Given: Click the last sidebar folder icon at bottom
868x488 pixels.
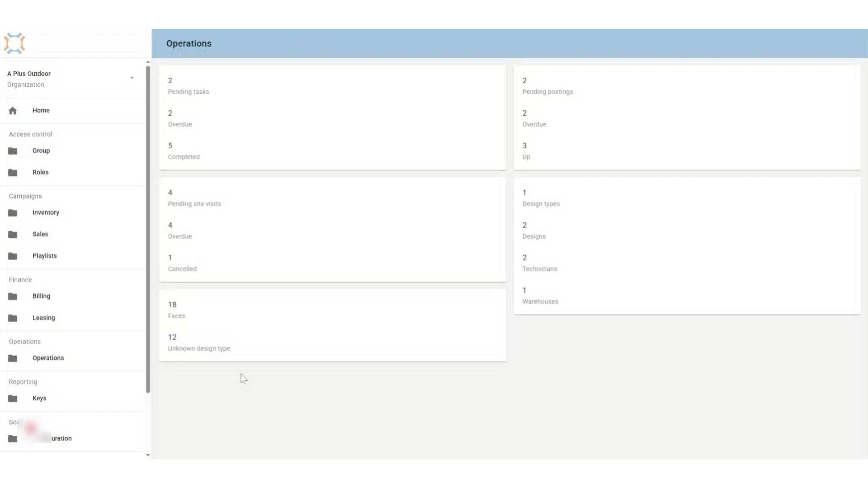Looking at the screenshot, I should tap(13, 439).
